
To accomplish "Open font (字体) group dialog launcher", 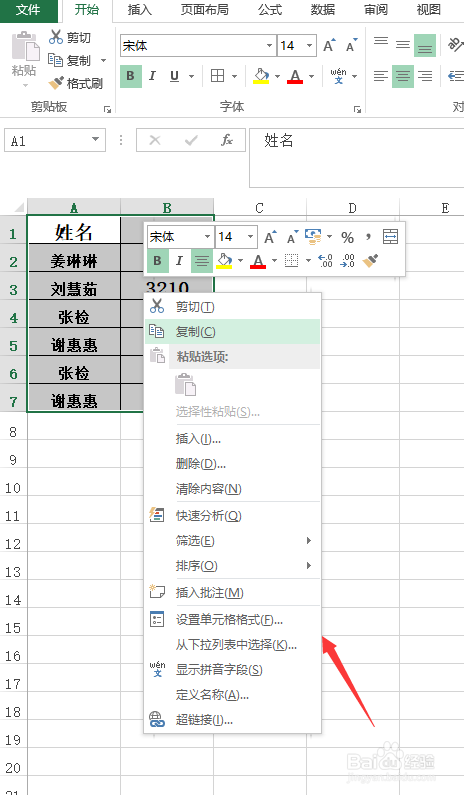I will pyautogui.click(x=358, y=109).
